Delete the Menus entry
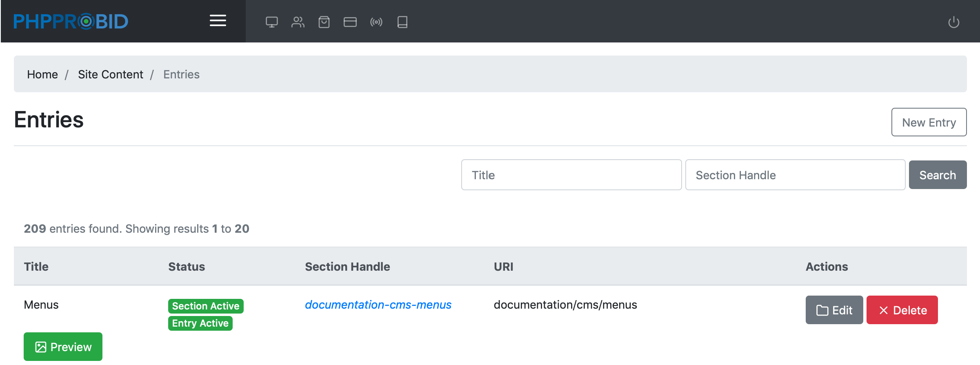The height and width of the screenshot is (365, 980). coord(902,310)
